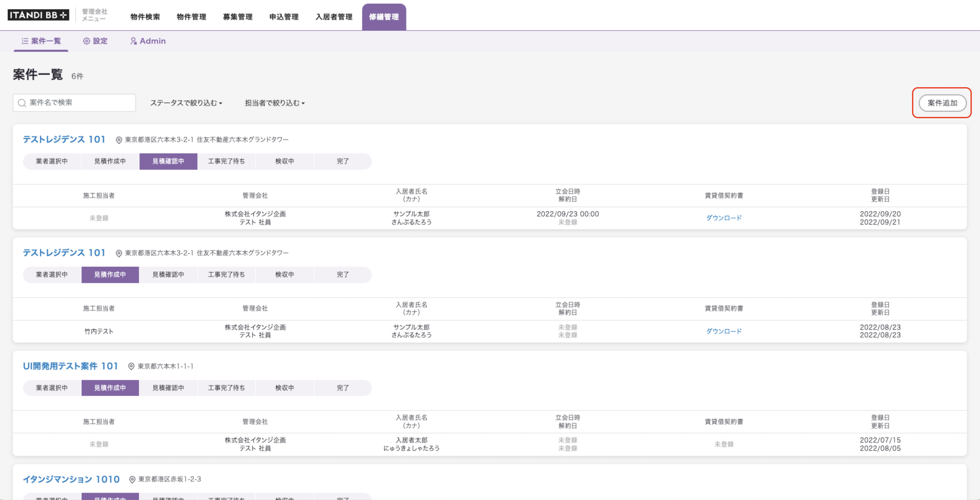Click the 6件 count label
This screenshot has width=980, height=500.
[x=77, y=76]
